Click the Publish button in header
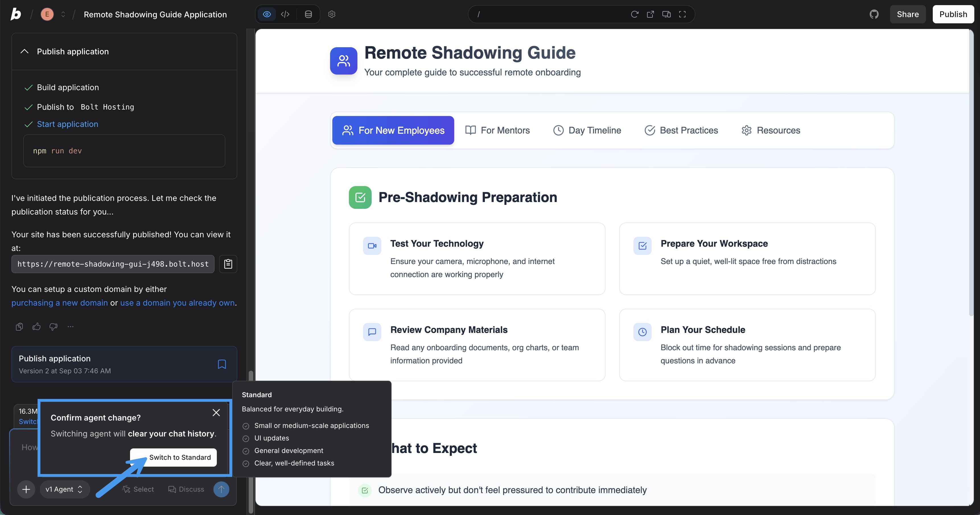The width and height of the screenshot is (980, 515). [953, 14]
